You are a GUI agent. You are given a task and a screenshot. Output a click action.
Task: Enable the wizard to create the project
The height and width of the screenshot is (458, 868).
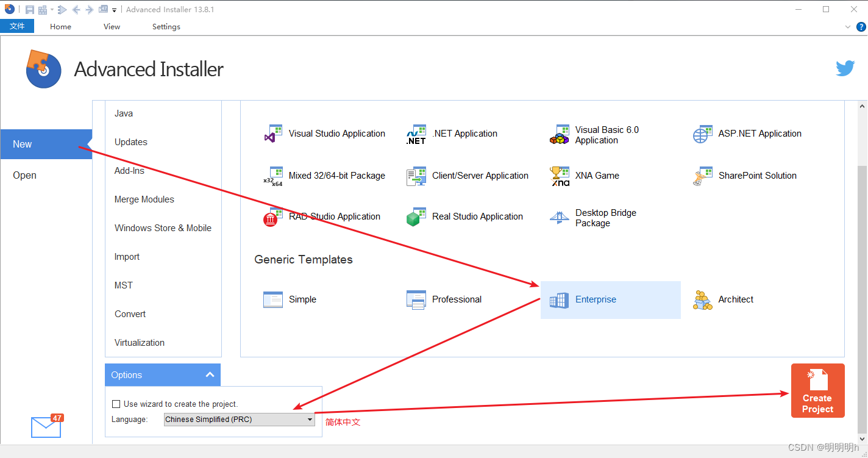pyautogui.click(x=116, y=404)
